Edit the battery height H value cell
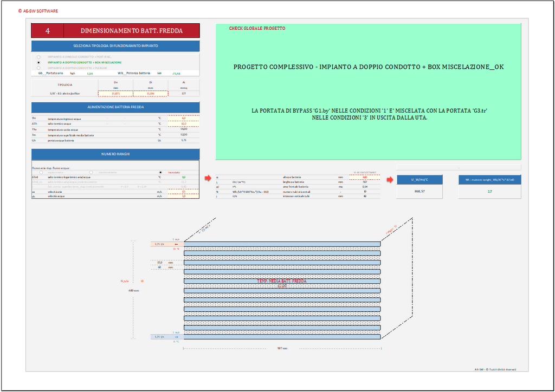Viewport: 555px width, 392px height. (364, 177)
